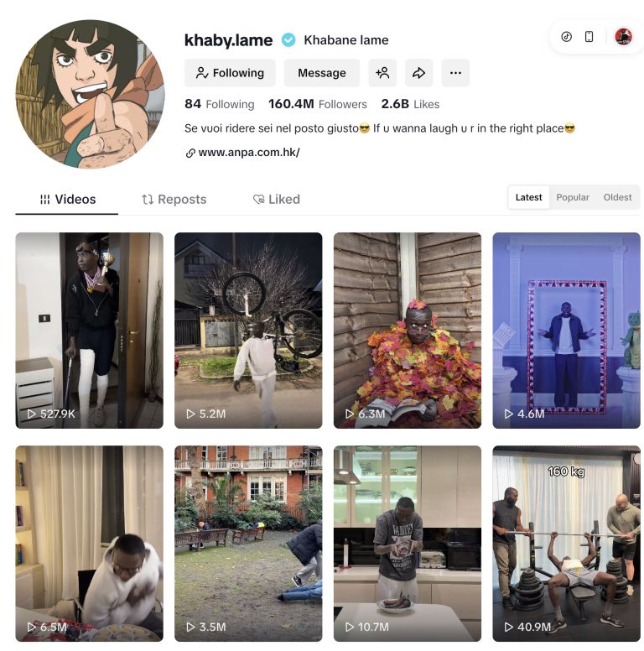Viewport: 644px width, 651px height.
Task: Click the blue verified badge
Action: pyautogui.click(x=288, y=40)
